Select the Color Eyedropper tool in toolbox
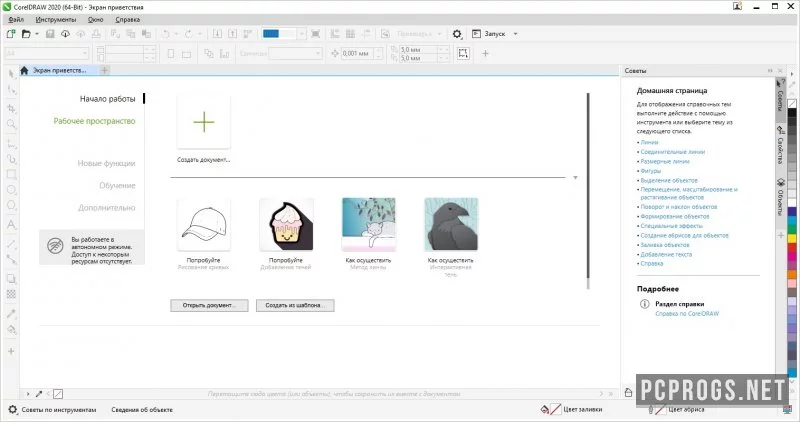800x422 pixels. click(11, 314)
